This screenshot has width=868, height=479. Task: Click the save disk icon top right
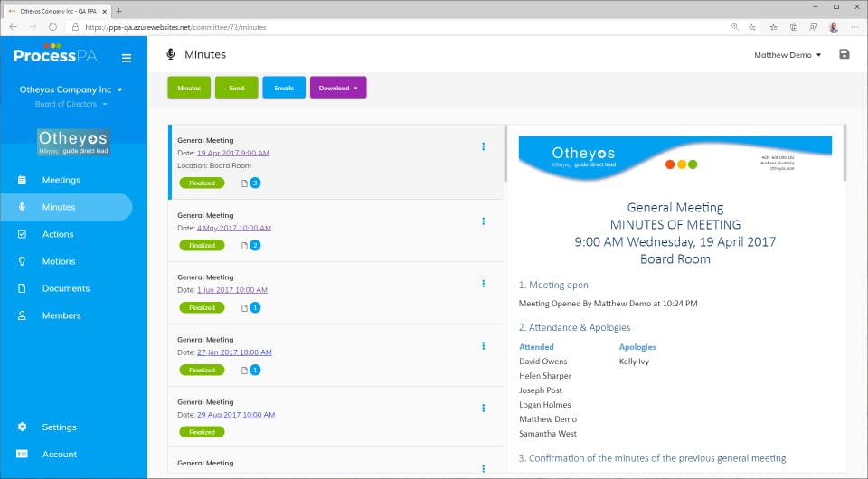click(844, 54)
